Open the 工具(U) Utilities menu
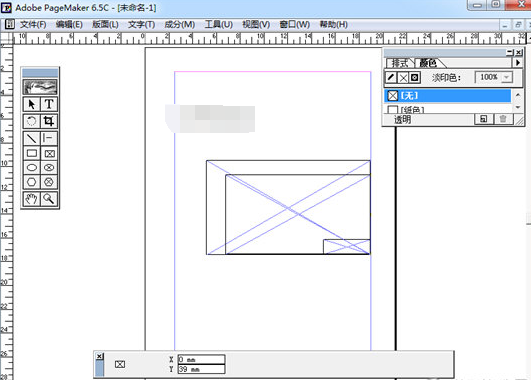Screen dimensions: 531x380 [x=218, y=24]
